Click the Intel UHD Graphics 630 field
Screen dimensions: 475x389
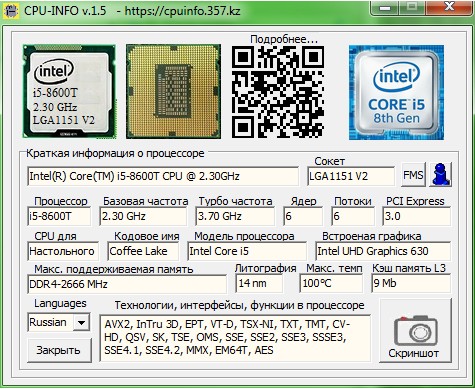[383, 251]
